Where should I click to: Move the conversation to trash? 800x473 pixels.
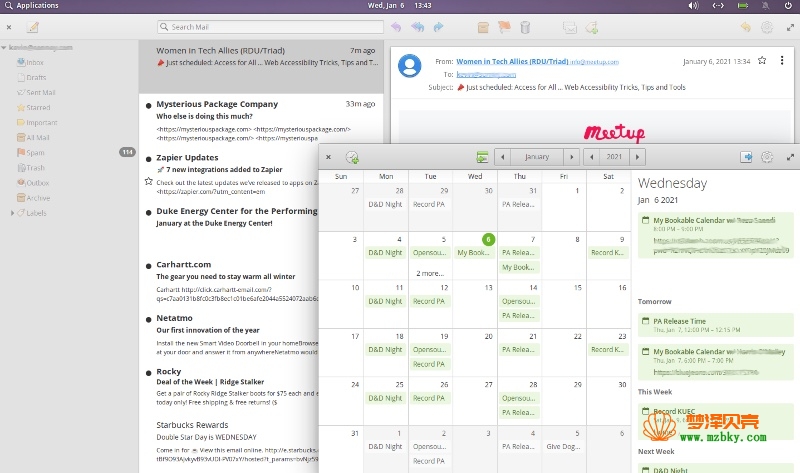pos(525,27)
